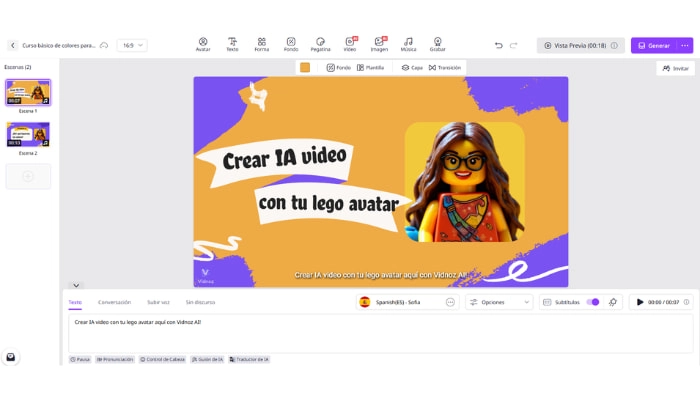Select the lego avatar image on canvas
Viewport: 700px width, 400px height.
[464, 182]
